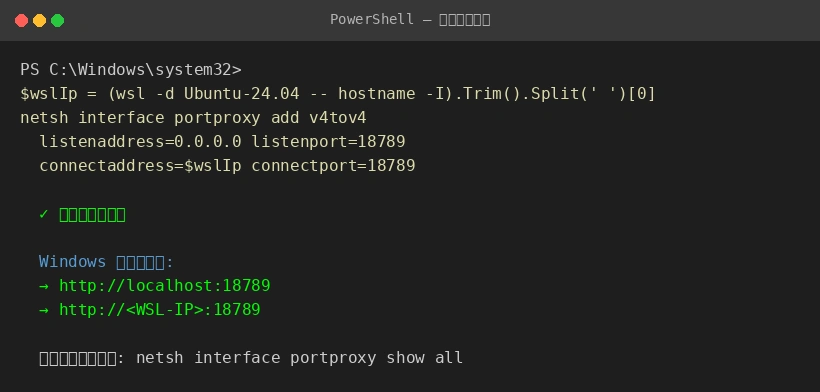The image size is (820, 392).
Task: Click 'netsh interface portproxy show all' text
Action: 299,358
